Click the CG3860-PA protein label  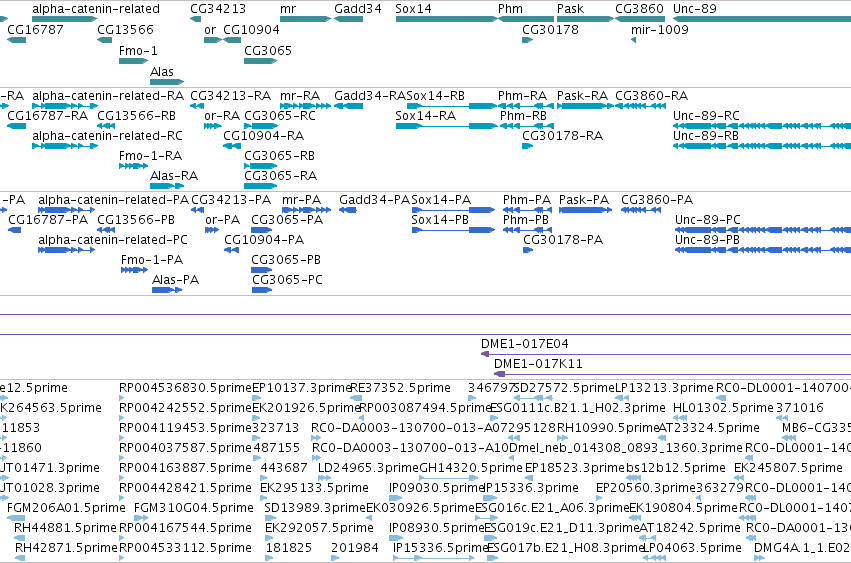[657, 200]
